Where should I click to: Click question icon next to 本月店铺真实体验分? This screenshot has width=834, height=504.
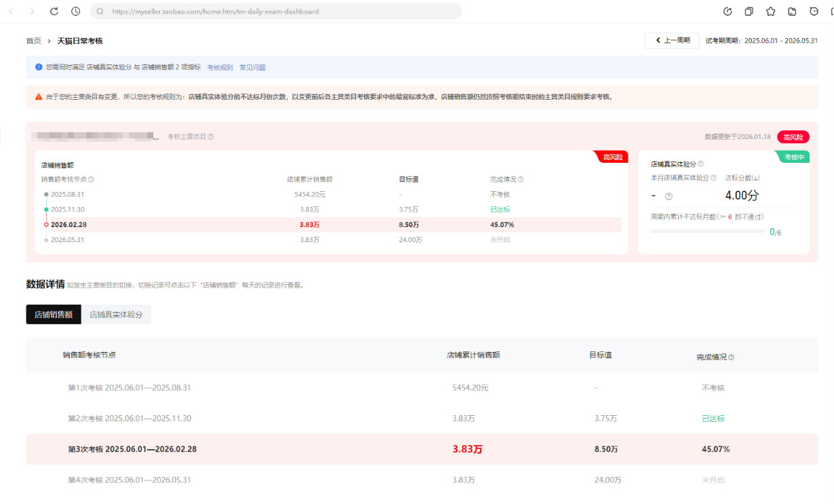pyautogui.click(x=713, y=178)
